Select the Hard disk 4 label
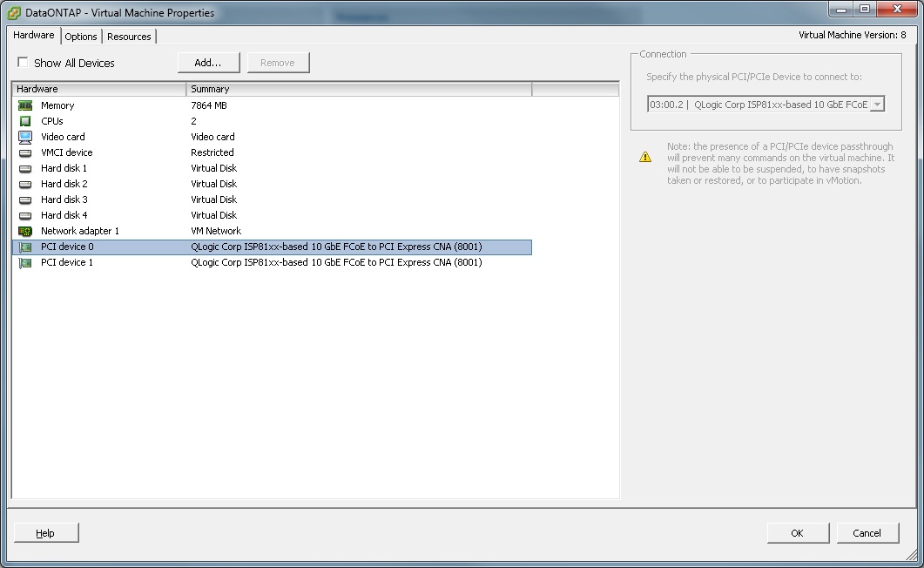Image resolution: width=924 pixels, height=568 pixels. point(64,216)
